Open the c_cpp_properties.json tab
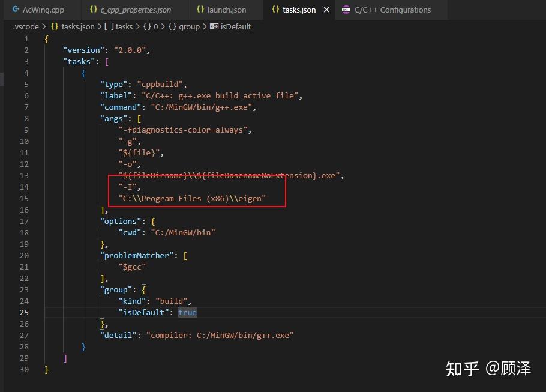This screenshot has height=392, width=546. [131, 10]
